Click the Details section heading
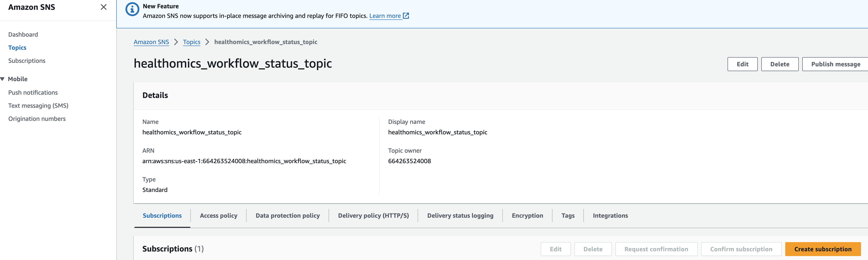 tap(155, 95)
